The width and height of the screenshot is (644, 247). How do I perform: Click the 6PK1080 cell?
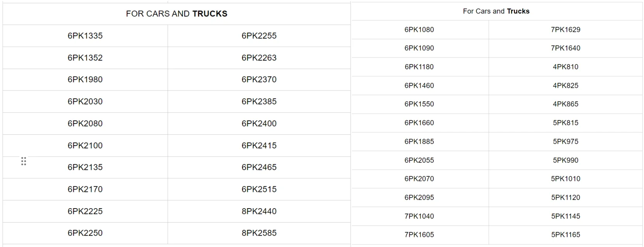tap(420, 30)
